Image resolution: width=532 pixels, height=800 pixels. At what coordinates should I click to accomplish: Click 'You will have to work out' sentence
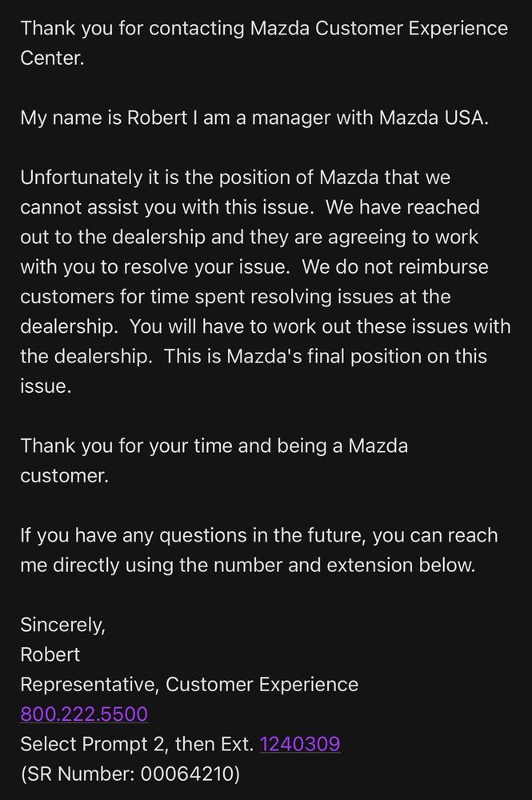tap(240, 326)
